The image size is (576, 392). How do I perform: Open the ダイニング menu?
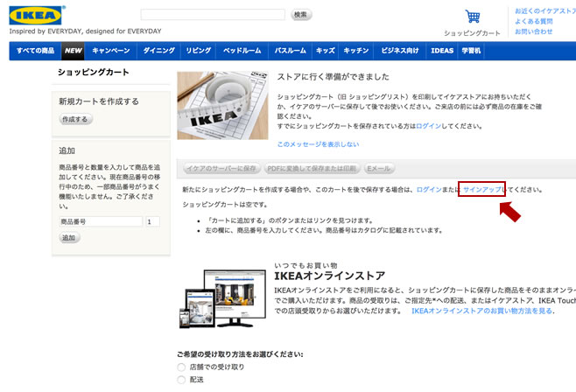pos(158,51)
